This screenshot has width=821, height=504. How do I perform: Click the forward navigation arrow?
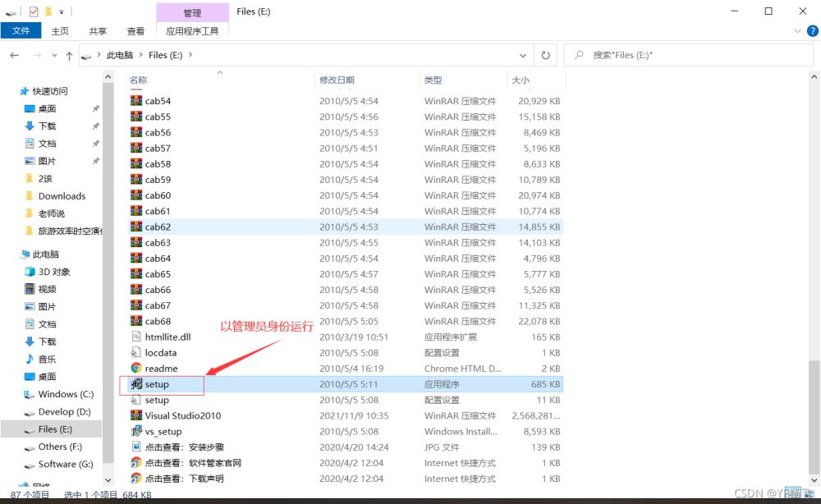tap(37, 55)
